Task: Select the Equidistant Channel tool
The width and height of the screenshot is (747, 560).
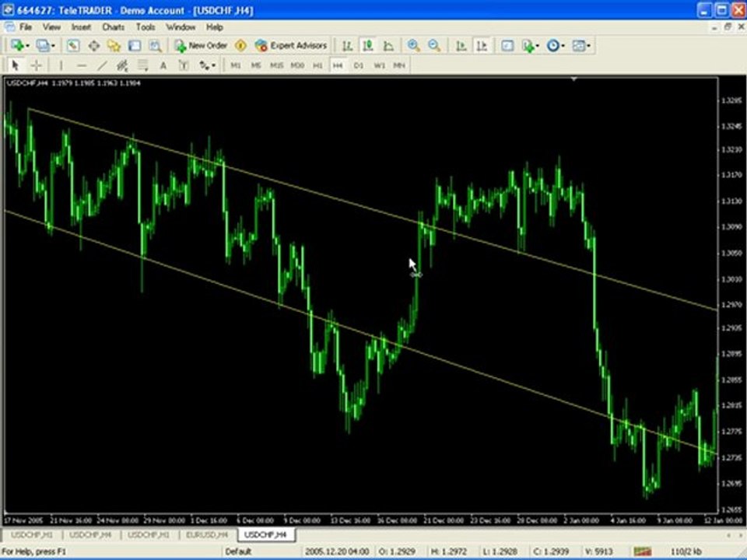Action: pyautogui.click(x=122, y=65)
